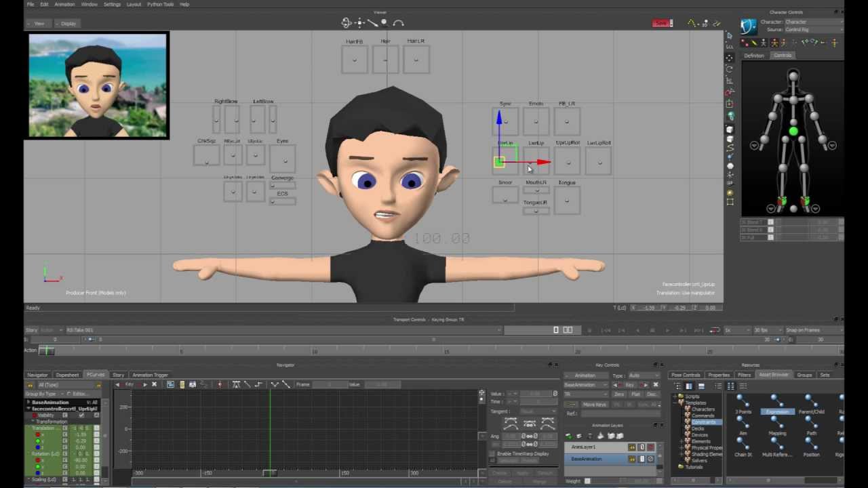Open the BaseAnimation layer dropdown in Key Controls
The width and height of the screenshot is (868, 488).
(587, 385)
